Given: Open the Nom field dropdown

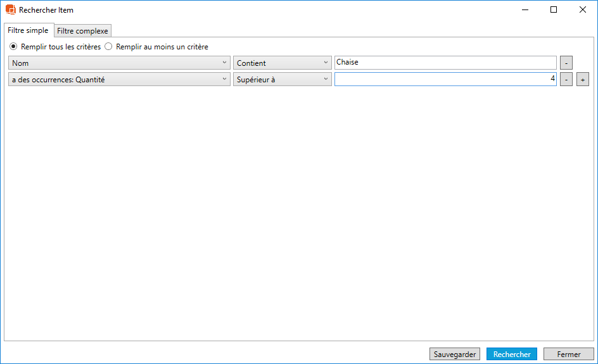Looking at the screenshot, I should (119, 63).
